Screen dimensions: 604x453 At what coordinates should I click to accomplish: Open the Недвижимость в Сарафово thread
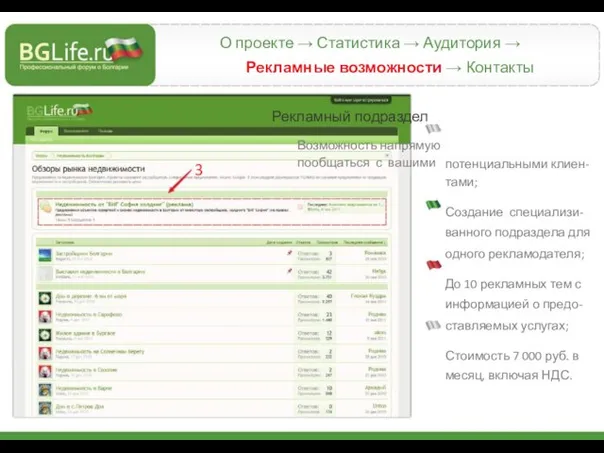(89, 315)
